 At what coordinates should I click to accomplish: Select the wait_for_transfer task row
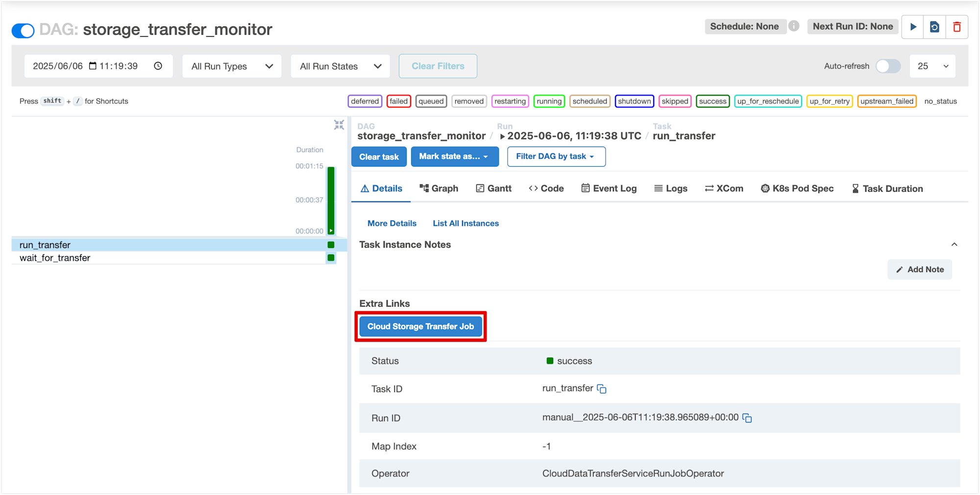174,258
